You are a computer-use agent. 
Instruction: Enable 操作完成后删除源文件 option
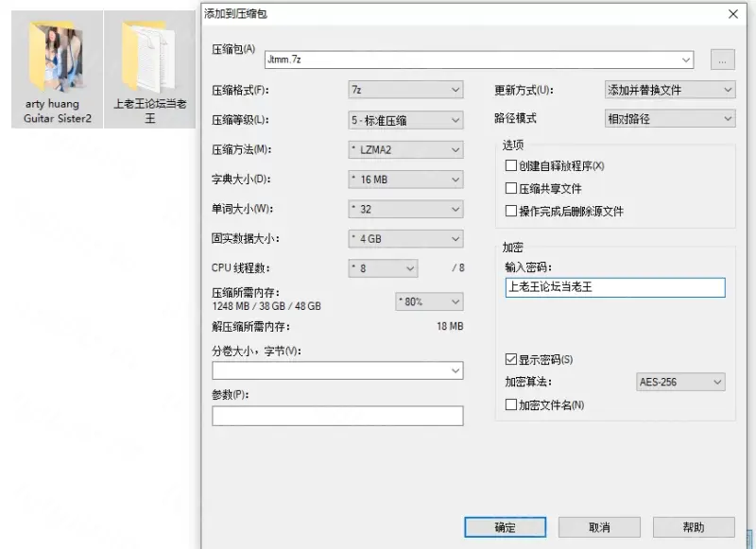(512, 212)
